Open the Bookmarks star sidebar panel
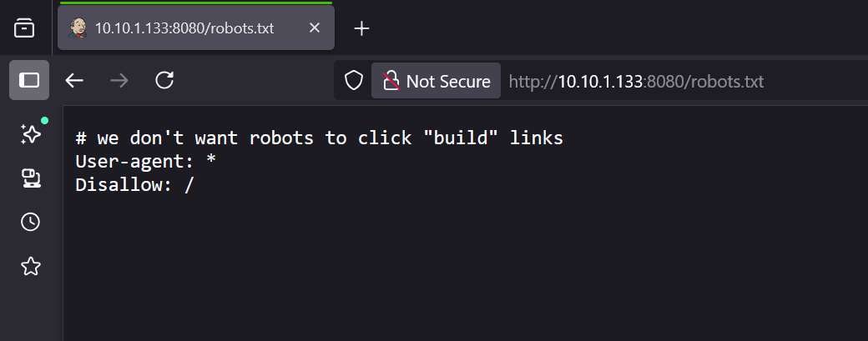 click(31, 266)
